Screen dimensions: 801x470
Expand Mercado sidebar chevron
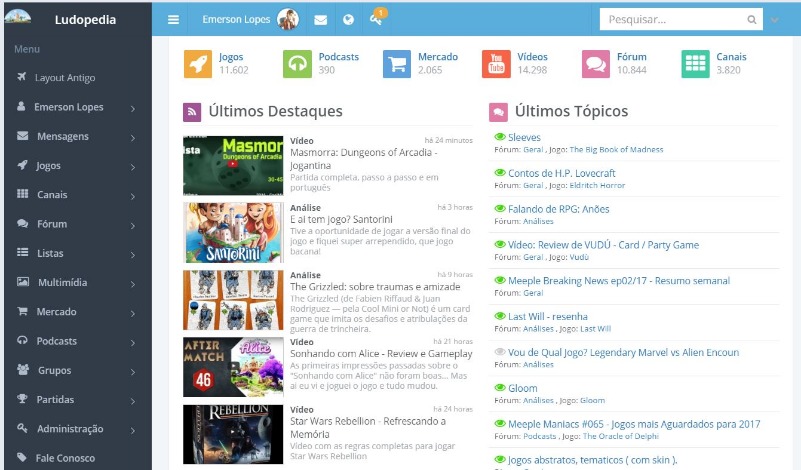pos(133,313)
